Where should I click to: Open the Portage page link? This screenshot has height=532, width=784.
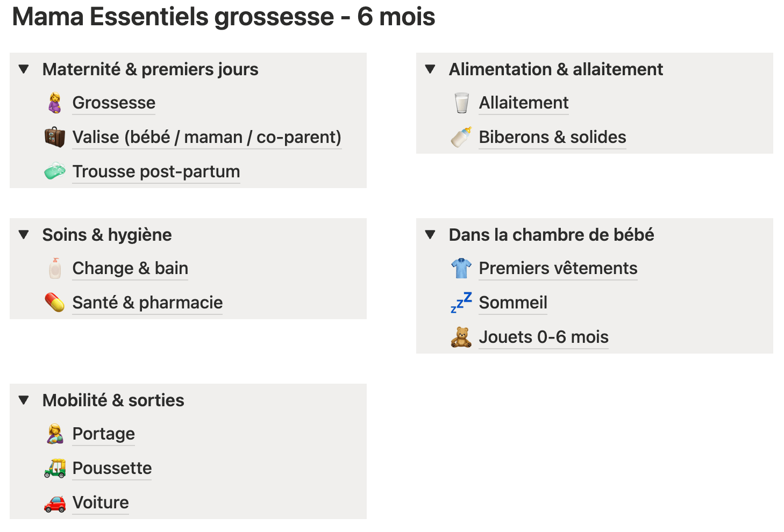pos(104,434)
